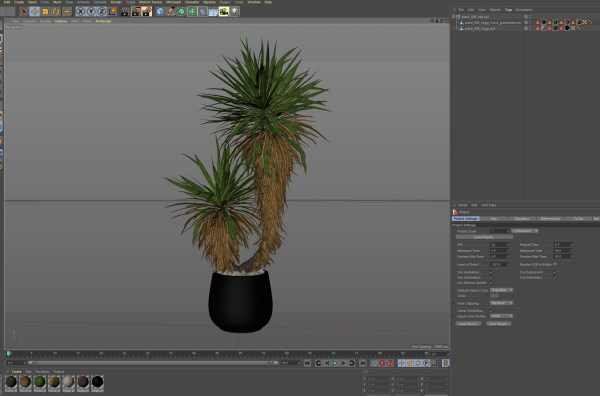Image resolution: width=600 pixels, height=396 pixels.
Task: Open the Project Scale units dropdown
Action: coord(525,231)
